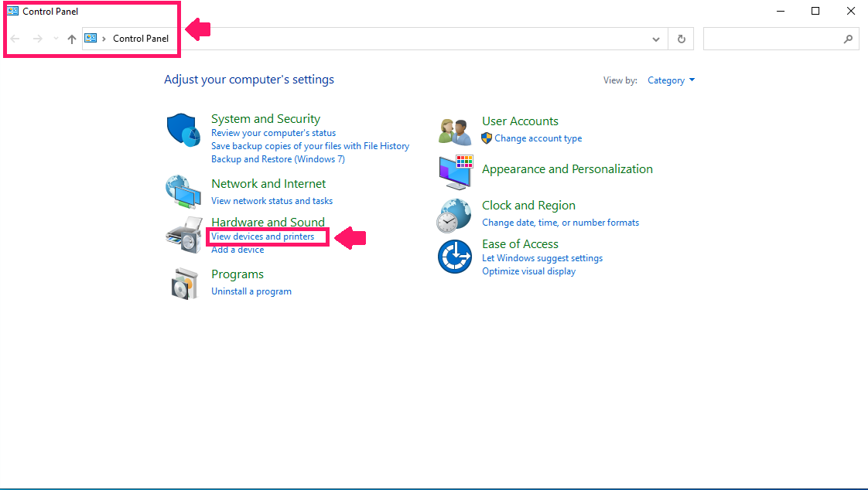Expand the address bar history dropdown
Screen dimensions: 868x490
click(x=656, y=39)
